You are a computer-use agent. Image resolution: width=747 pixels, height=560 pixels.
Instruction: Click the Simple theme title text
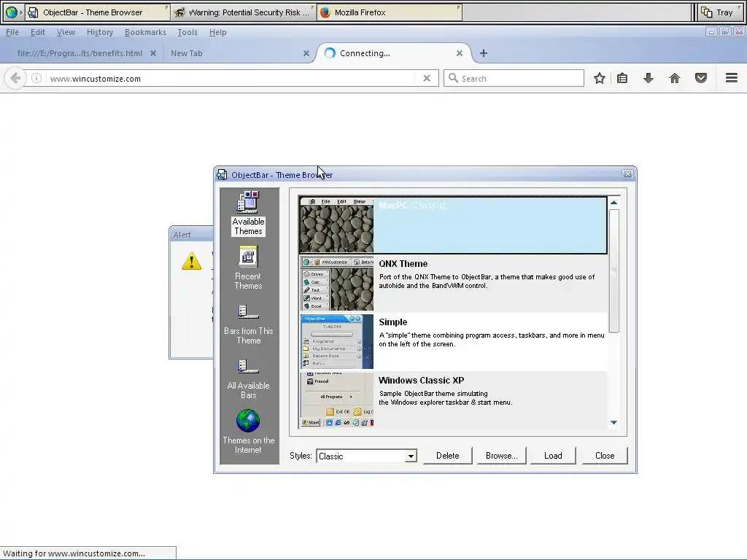[x=393, y=322]
